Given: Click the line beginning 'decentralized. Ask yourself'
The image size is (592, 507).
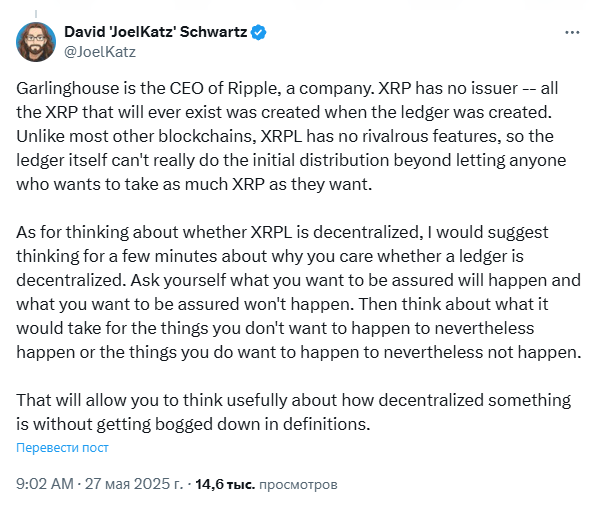Looking at the screenshot, I should (x=298, y=280).
